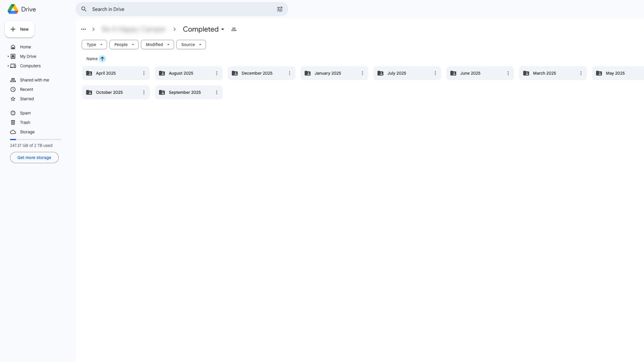Open advanced search filter options icon
The image size is (644, 362).
(280, 9)
